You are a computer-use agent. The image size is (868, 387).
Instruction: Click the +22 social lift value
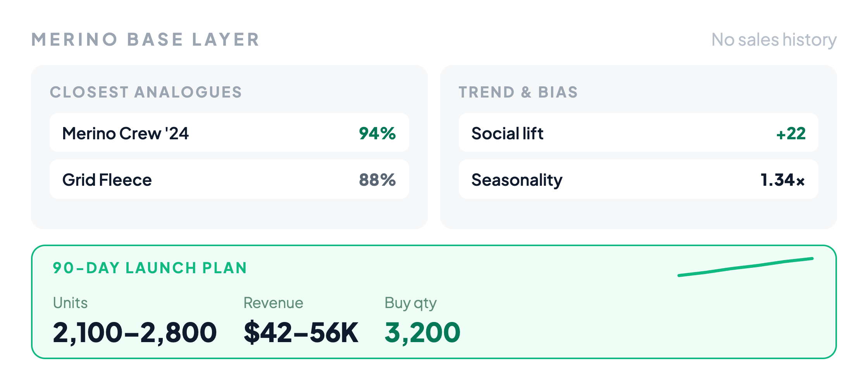[x=790, y=133]
